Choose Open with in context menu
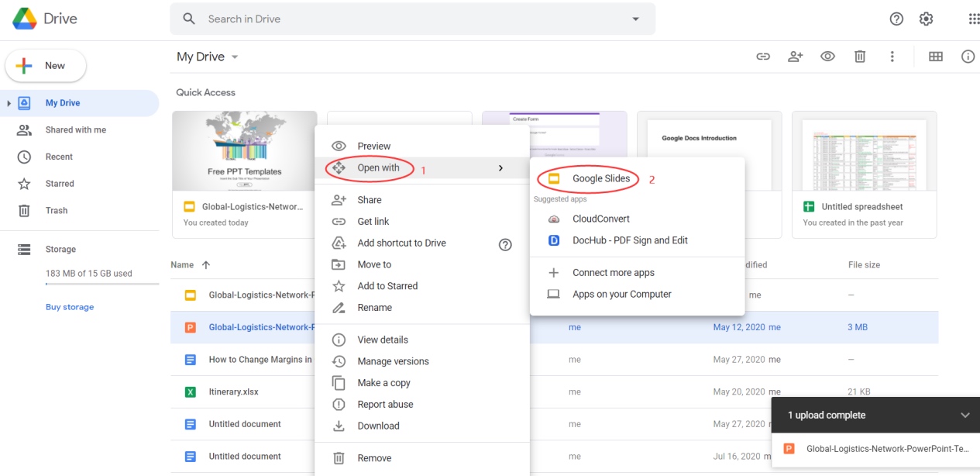The image size is (980, 476). 422,168
